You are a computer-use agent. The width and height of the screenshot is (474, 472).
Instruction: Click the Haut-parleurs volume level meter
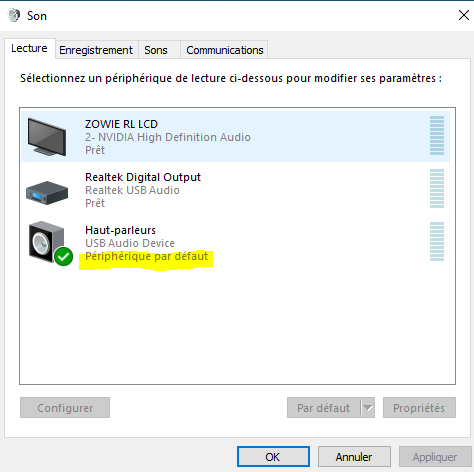[x=437, y=242]
